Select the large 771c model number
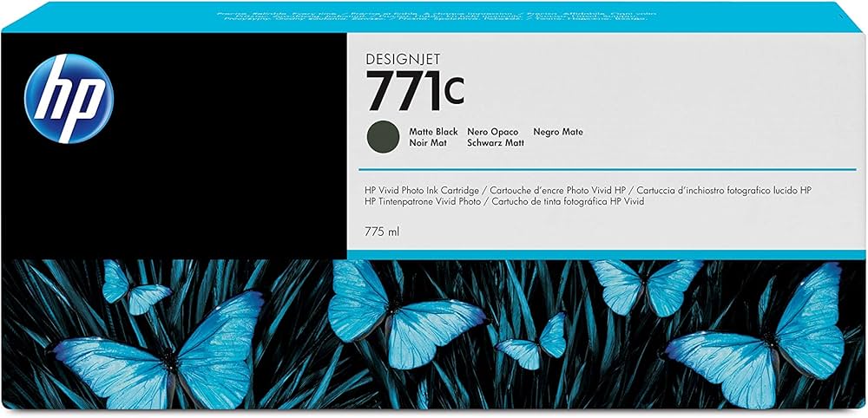 (x=415, y=89)
